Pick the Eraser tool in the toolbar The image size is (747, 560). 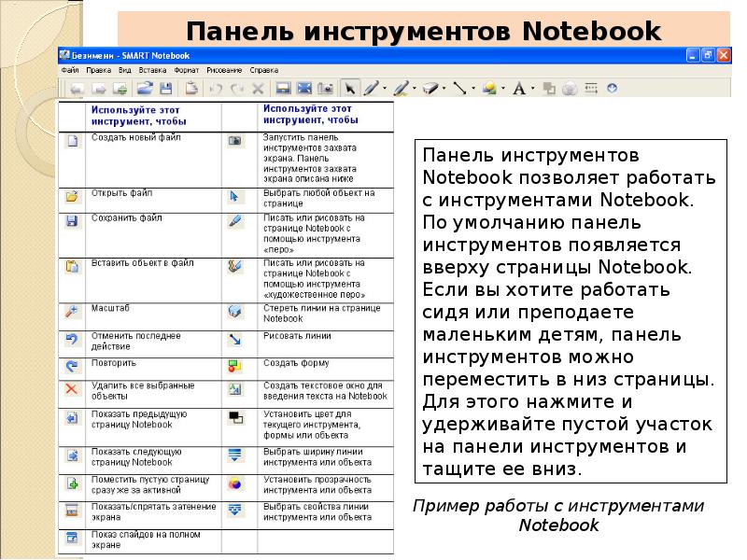(430, 90)
